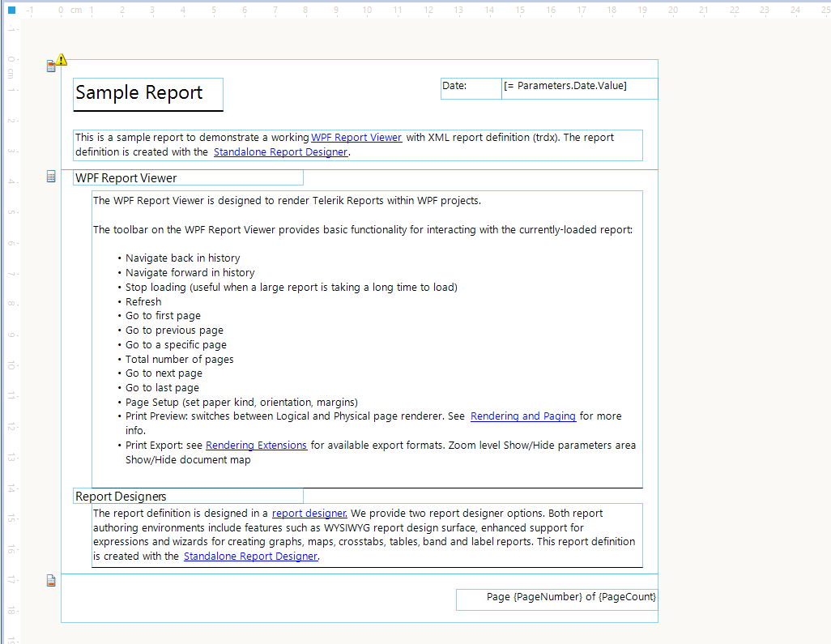Click the blue select-all square at ruler corner
Viewport: 831px width, 644px height.
(x=11, y=10)
